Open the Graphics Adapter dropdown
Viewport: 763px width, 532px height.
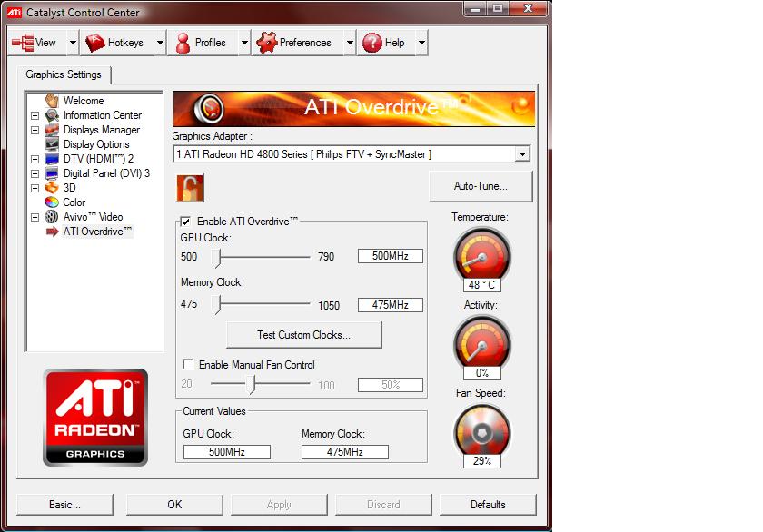pyautogui.click(x=522, y=154)
